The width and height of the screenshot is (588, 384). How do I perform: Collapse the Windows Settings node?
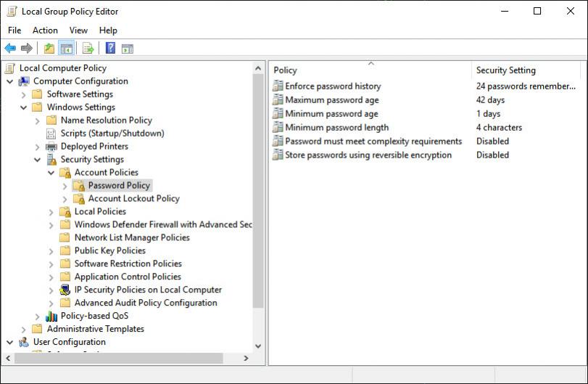pyautogui.click(x=24, y=107)
